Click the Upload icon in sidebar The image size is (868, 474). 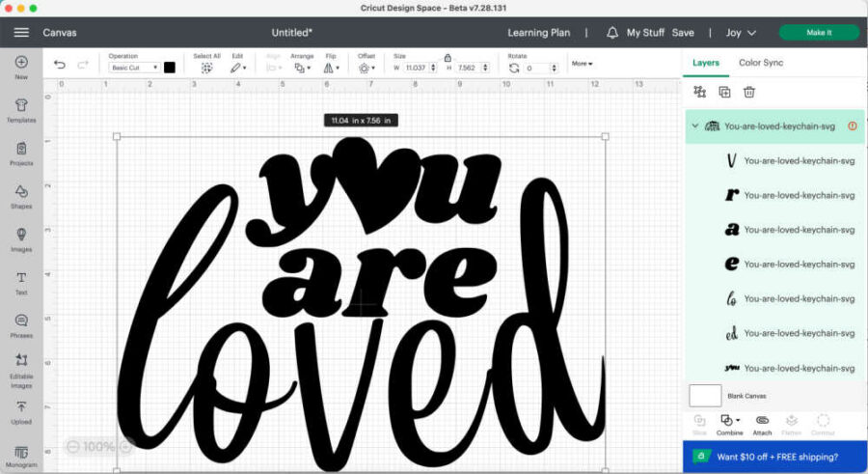pos(21,411)
